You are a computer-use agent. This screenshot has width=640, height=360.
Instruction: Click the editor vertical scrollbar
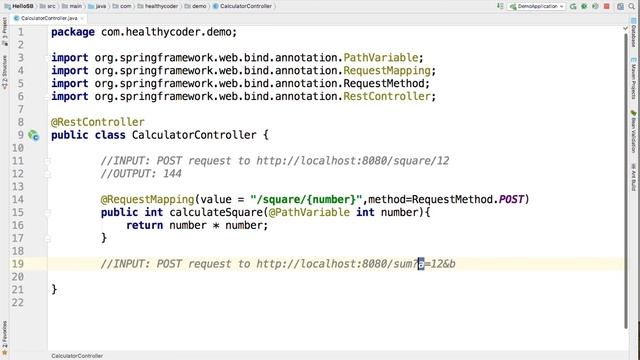pyautogui.click(x=626, y=180)
